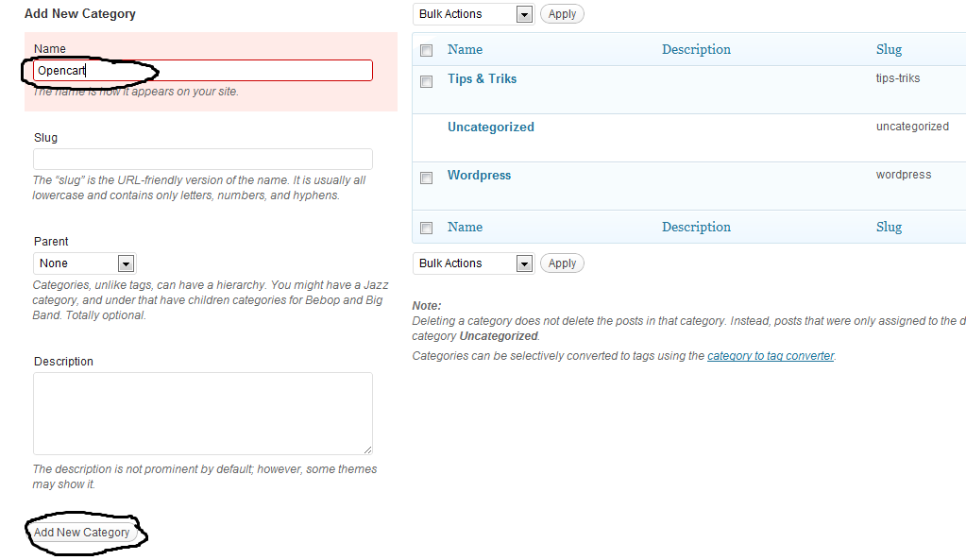966x560 pixels.
Task: Click the bottom Apply button
Action: tap(562, 263)
